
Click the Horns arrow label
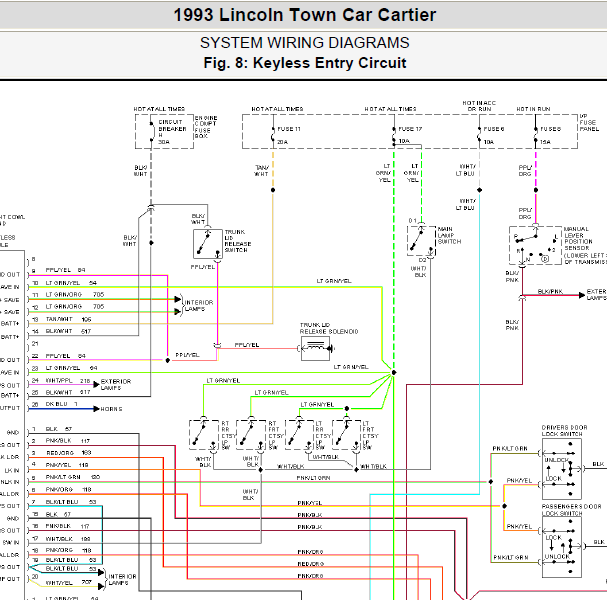click(x=111, y=409)
